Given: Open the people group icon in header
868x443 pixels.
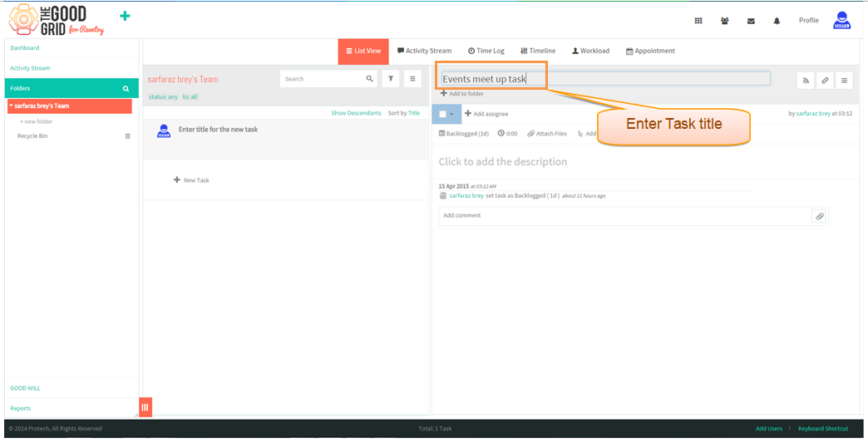Looking at the screenshot, I should pyautogui.click(x=725, y=21).
